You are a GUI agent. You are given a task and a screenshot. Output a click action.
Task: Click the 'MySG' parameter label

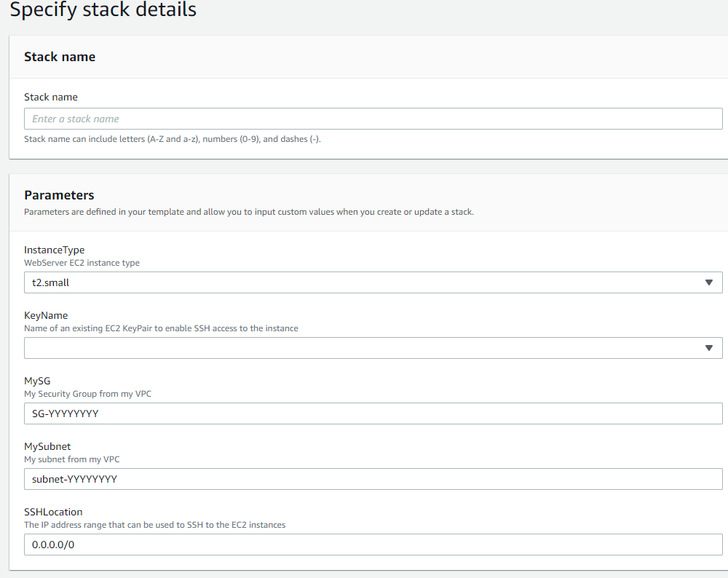tap(37, 381)
